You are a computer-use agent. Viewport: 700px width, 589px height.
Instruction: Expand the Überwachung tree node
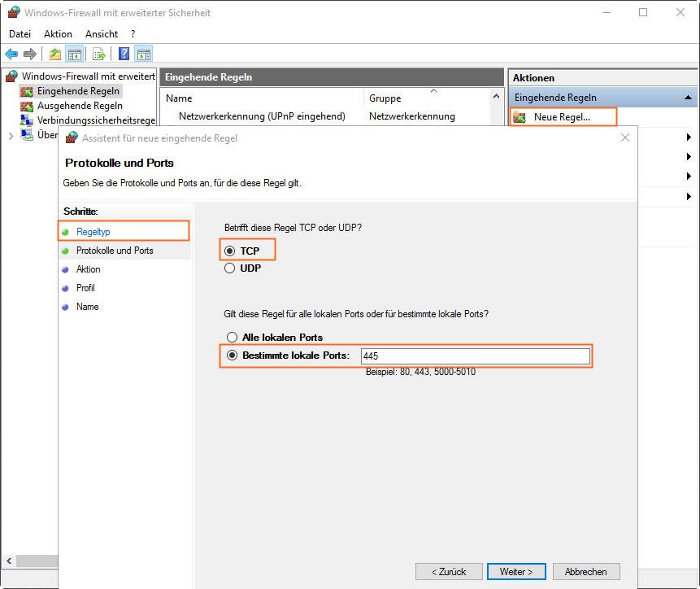(x=11, y=135)
